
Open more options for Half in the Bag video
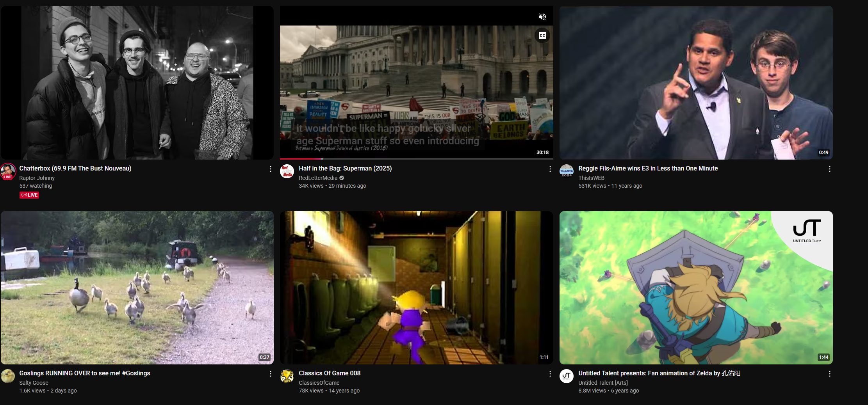[550, 169]
